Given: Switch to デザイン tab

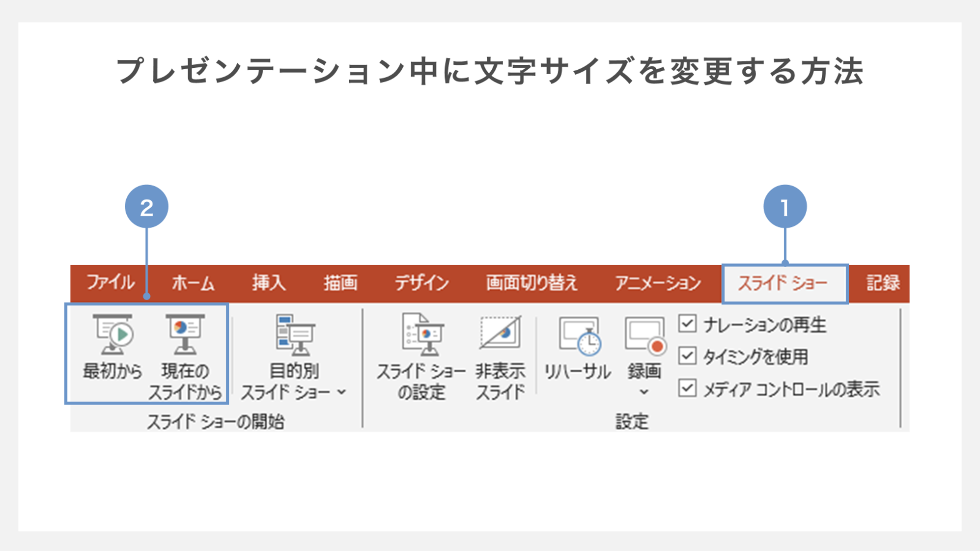Looking at the screenshot, I should tap(422, 283).
